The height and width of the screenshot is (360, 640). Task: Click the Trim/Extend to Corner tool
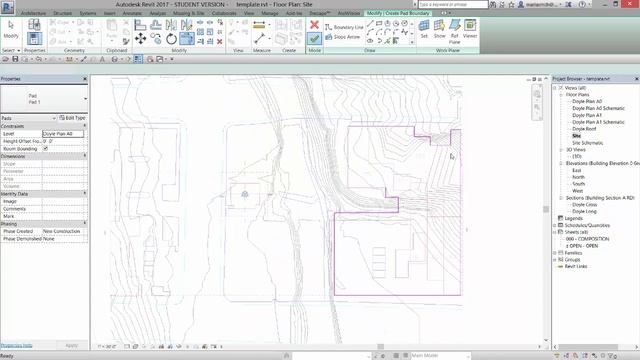[x=187, y=39]
